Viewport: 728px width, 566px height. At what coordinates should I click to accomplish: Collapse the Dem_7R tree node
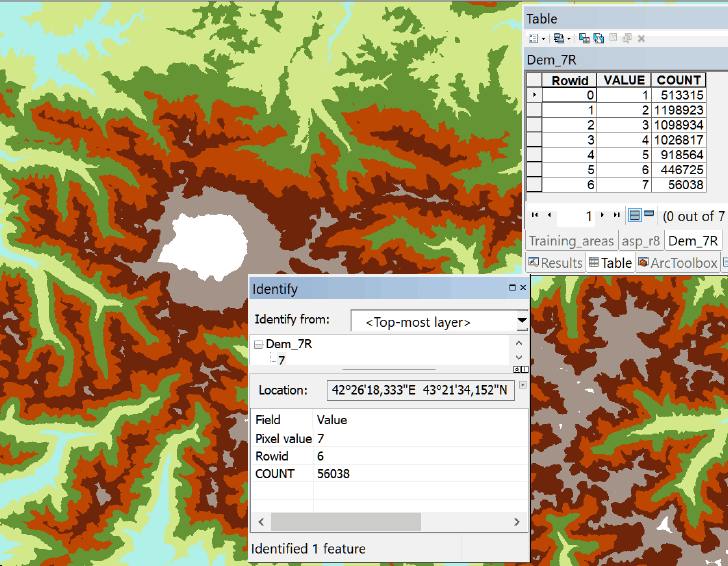click(x=258, y=344)
